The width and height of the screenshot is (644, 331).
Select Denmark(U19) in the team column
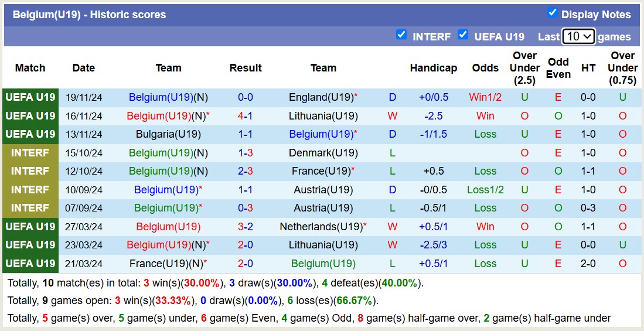point(323,153)
